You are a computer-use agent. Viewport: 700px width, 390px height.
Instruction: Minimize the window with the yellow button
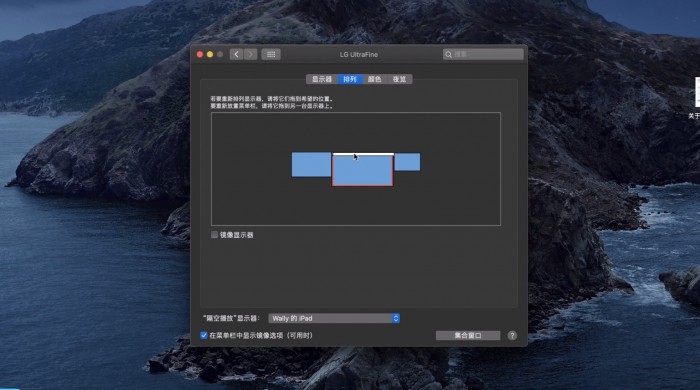click(x=210, y=54)
